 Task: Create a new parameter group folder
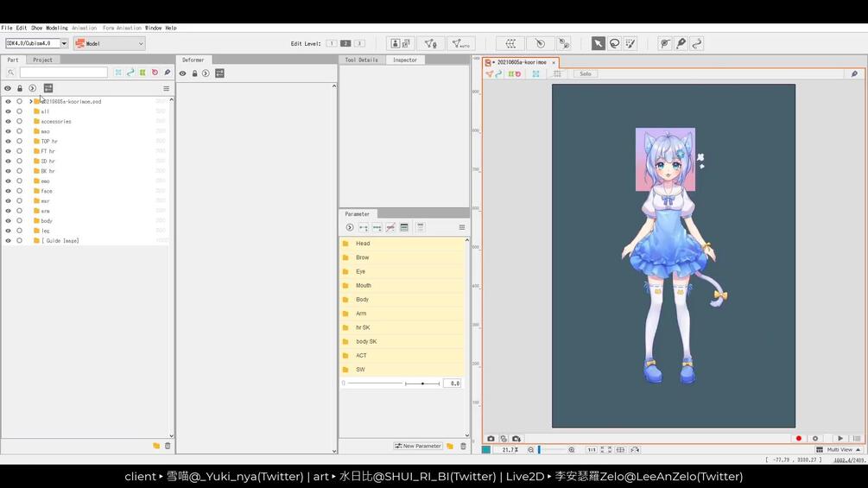tap(450, 446)
